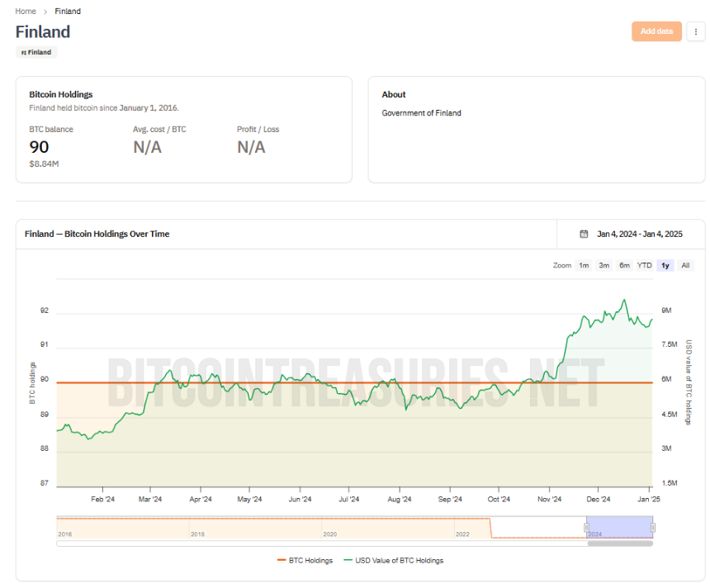
Task: Click the navigator horizontal scrollbar thumb
Action: pyautogui.click(x=620, y=543)
